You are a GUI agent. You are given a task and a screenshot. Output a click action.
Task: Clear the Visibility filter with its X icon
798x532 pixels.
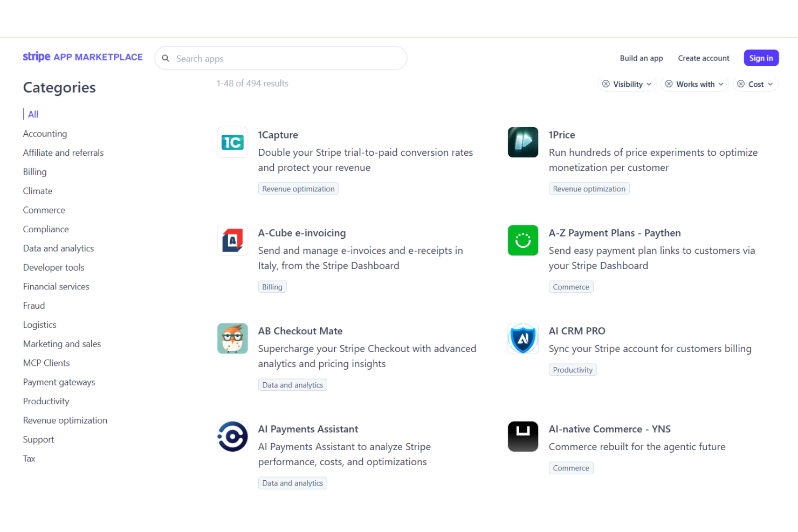pyautogui.click(x=607, y=84)
